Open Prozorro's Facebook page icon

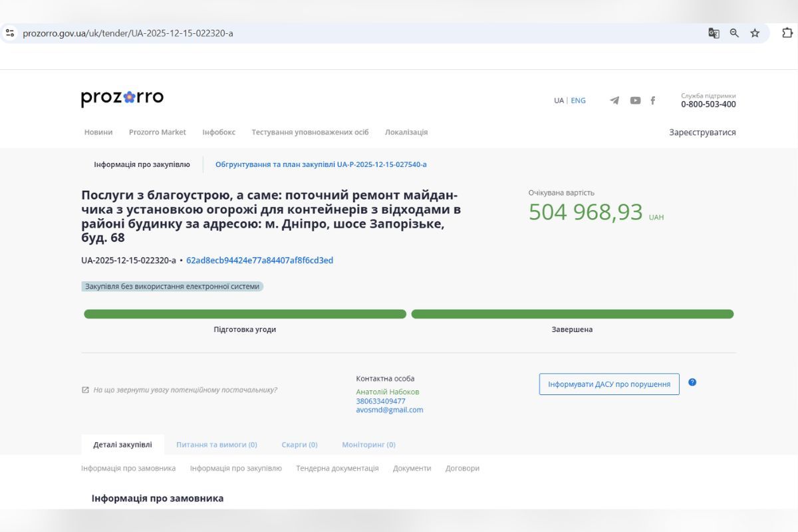[x=652, y=100]
